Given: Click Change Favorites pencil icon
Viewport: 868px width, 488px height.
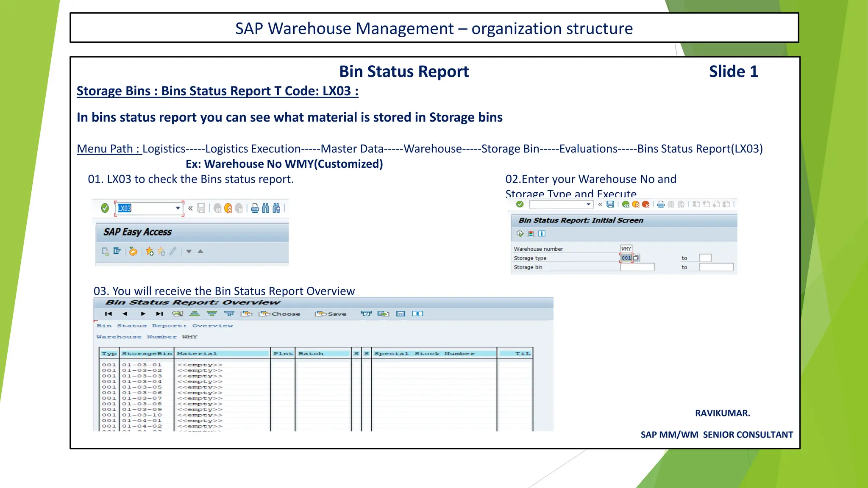Looking at the screenshot, I should pyautogui.click(x=173, y=252).
